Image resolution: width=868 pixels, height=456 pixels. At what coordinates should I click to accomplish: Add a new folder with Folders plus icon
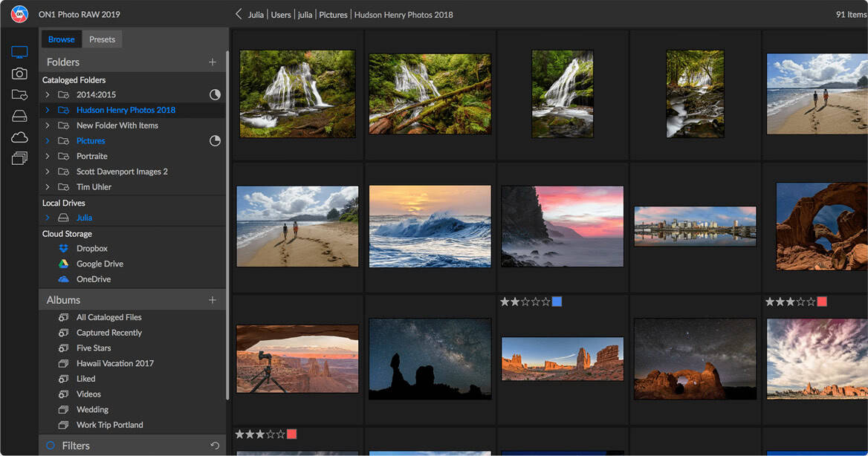(213, 62)
